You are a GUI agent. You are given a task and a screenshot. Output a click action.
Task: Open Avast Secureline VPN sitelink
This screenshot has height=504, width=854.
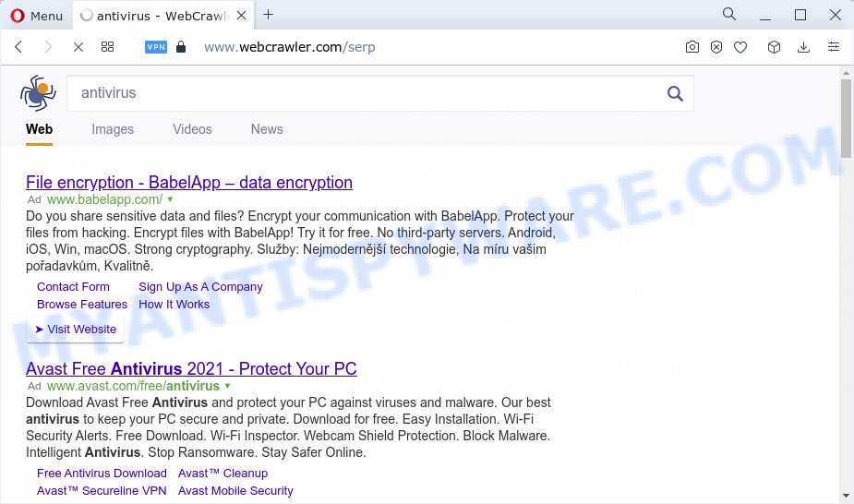(102, 491)
